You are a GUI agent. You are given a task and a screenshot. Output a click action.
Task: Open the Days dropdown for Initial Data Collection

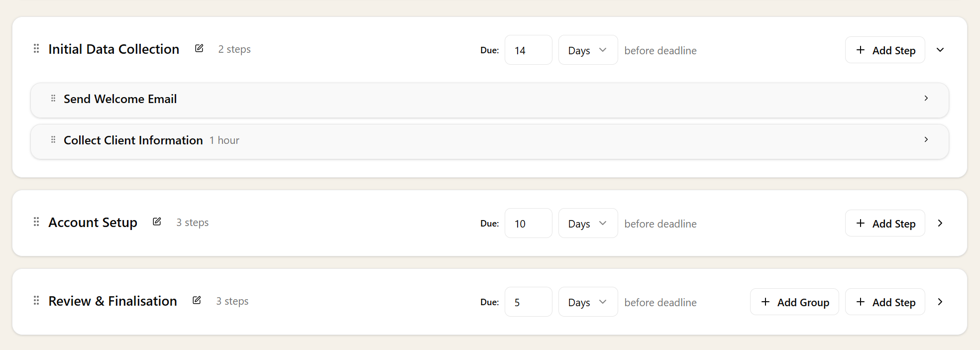coord(588,50)
